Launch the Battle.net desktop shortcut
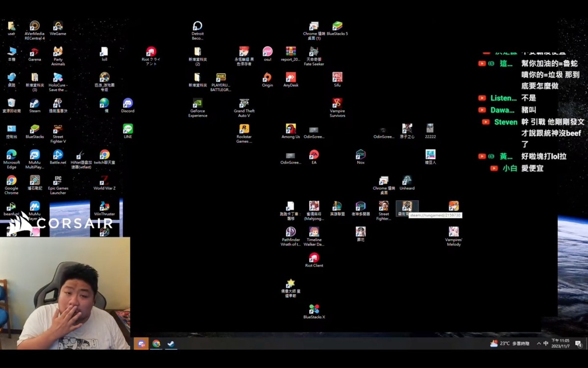588x368 pixels. tap(58, 157)
